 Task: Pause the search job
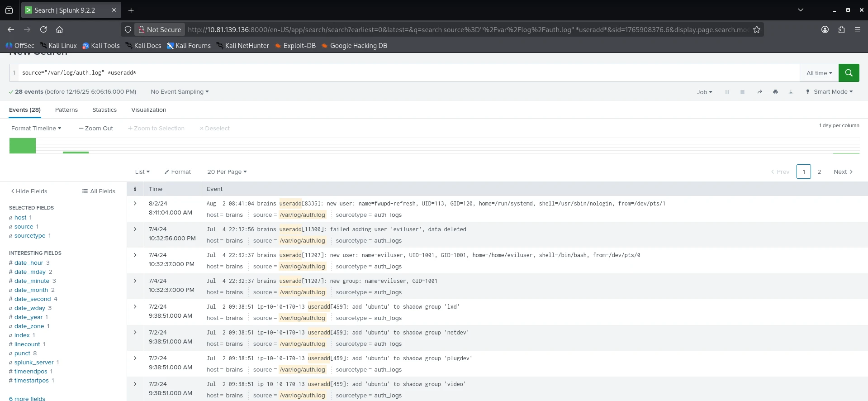point(727,92)
